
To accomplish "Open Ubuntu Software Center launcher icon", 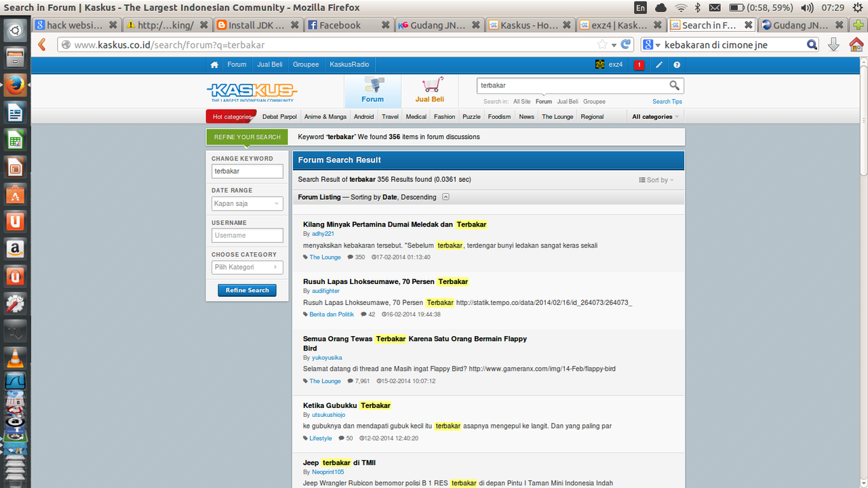I will coord(15,195).
